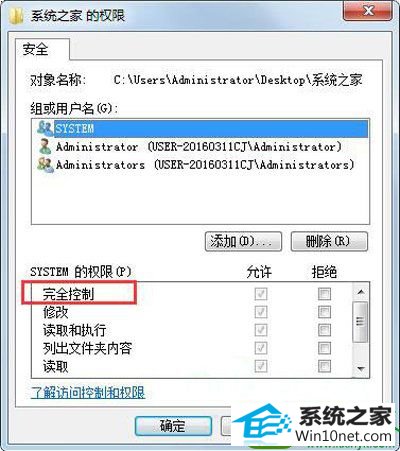Toggle Allow checkbox for 修改
The width and height of the screenshot is (400, 451).
pos(261,312)
